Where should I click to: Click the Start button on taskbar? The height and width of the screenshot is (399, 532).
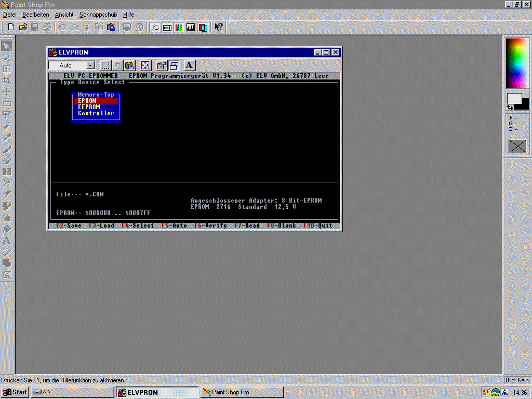point(15,392)
